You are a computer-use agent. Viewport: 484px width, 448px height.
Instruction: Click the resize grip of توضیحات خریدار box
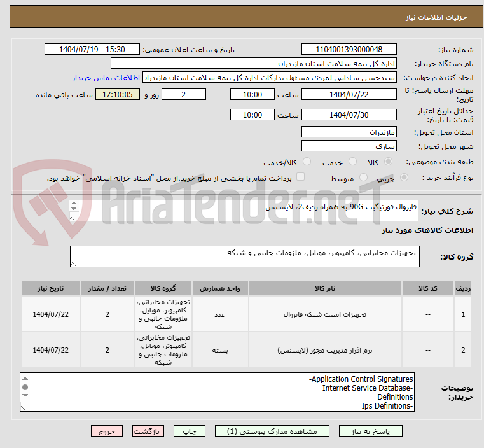[23, 408]
